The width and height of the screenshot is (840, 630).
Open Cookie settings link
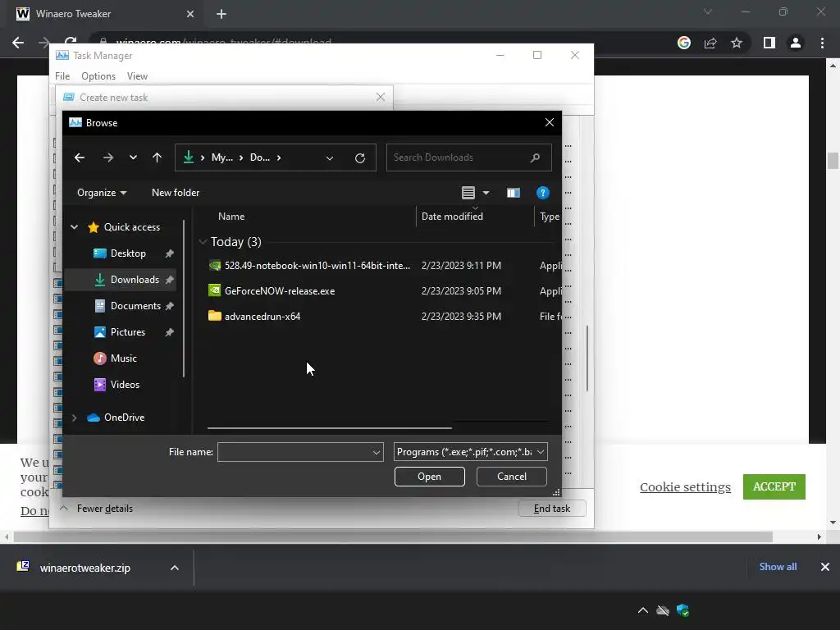[x=685, y=487]
